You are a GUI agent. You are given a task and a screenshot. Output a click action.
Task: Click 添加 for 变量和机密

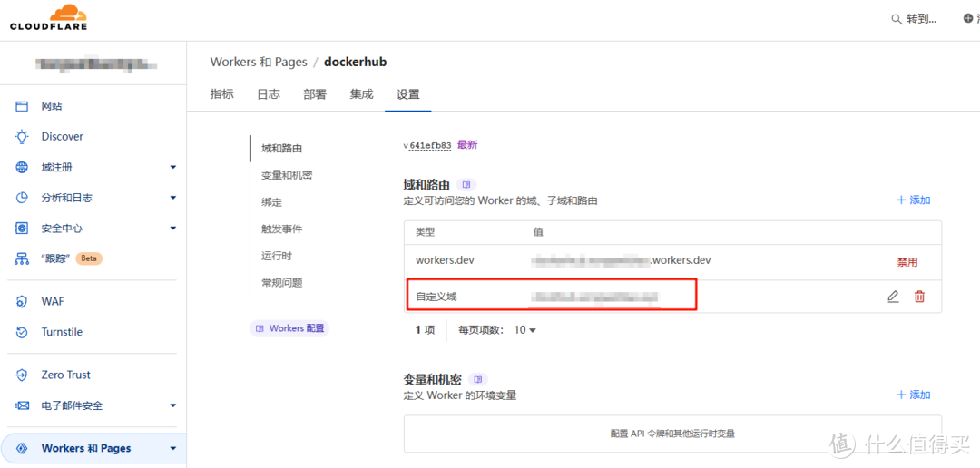click(914, 395)
